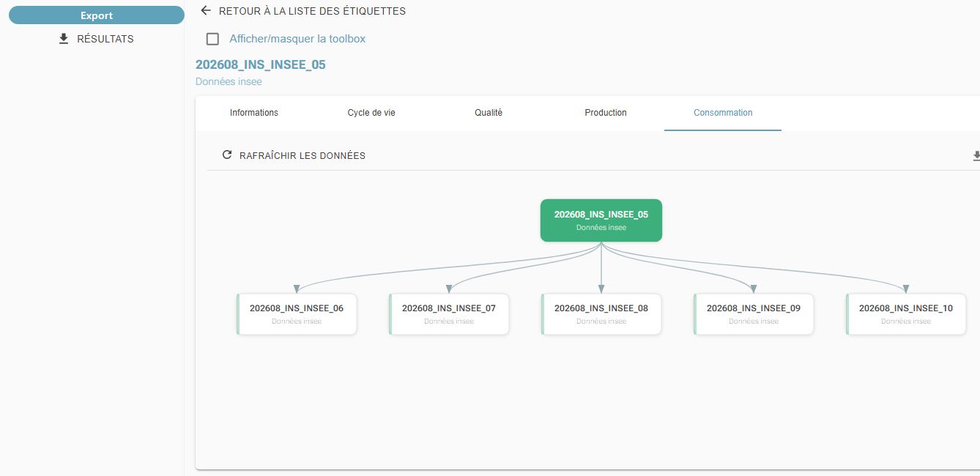Screen dimensions: 980x476
Task: Click the page title 202608_INS_INSEE_05
Action: tap(261, 64)
